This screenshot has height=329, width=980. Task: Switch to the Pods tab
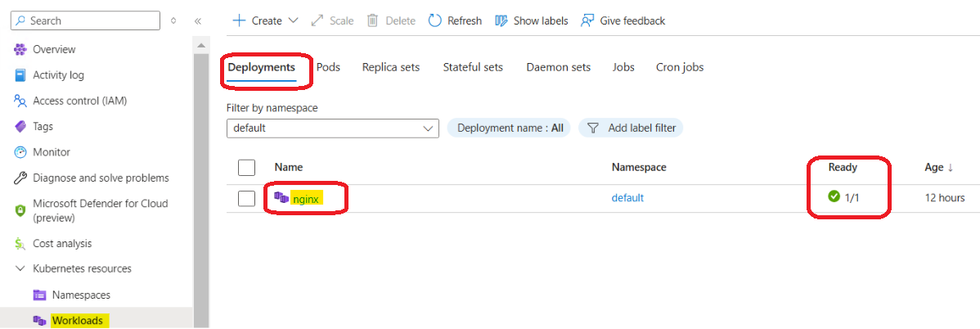click(x=328, y=67)
